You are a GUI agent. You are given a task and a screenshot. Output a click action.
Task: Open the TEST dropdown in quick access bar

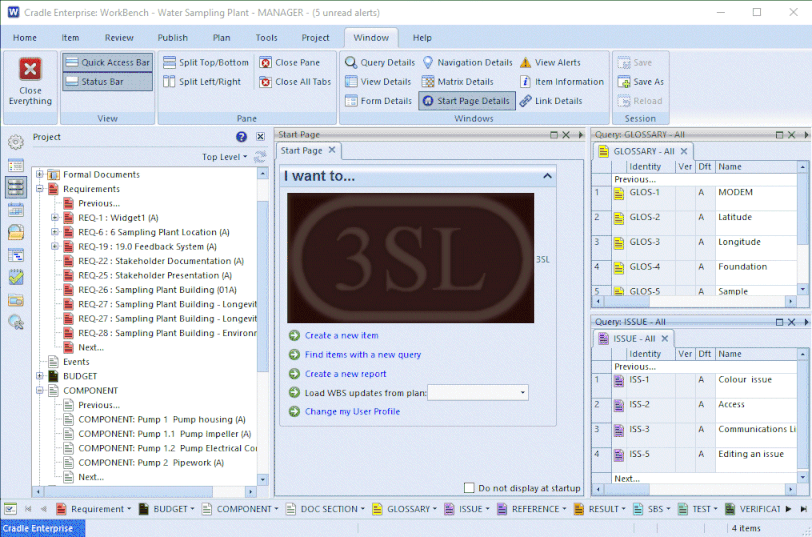click(x=715, y=509)
